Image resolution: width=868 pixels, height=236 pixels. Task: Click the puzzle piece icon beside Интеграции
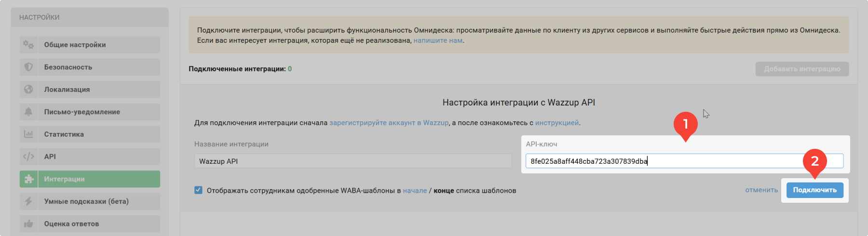28,179
